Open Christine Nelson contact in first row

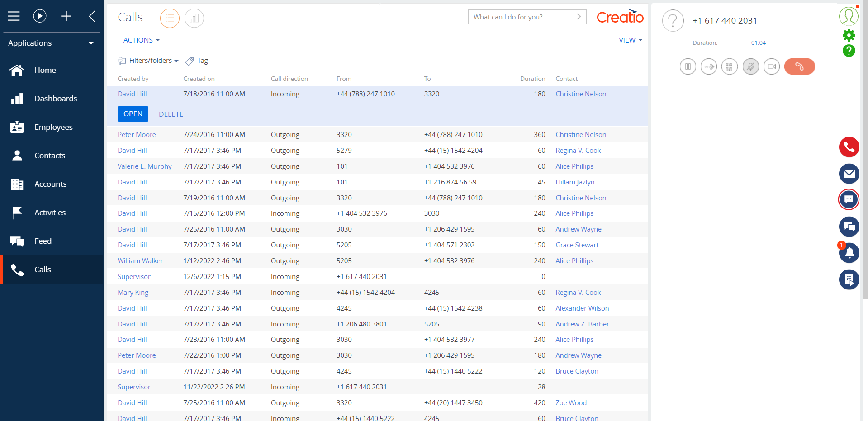pyautogui.click(x=580, y=94)
